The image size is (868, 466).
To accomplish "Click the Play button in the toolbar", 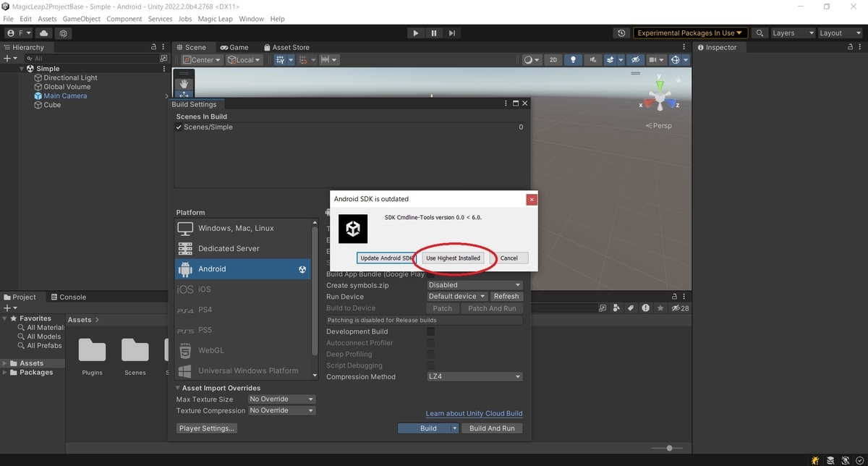I will 415,33.
